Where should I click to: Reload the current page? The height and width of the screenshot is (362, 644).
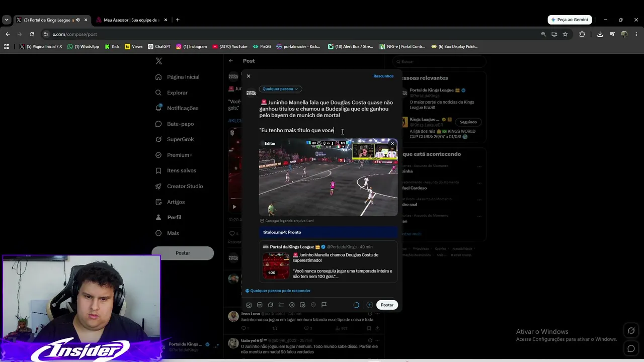coord(32,34)
